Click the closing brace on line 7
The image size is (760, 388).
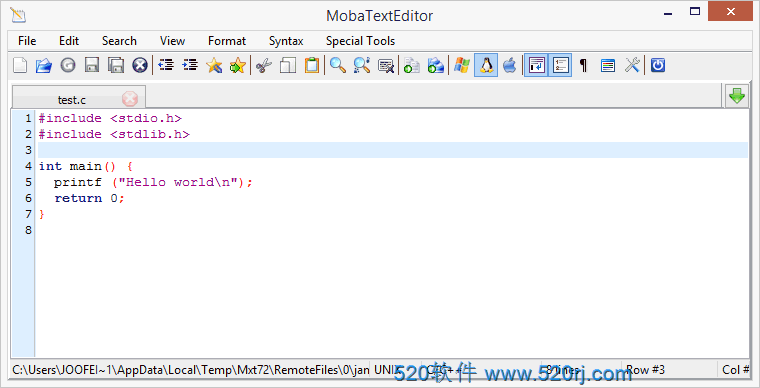pos(42,214)
